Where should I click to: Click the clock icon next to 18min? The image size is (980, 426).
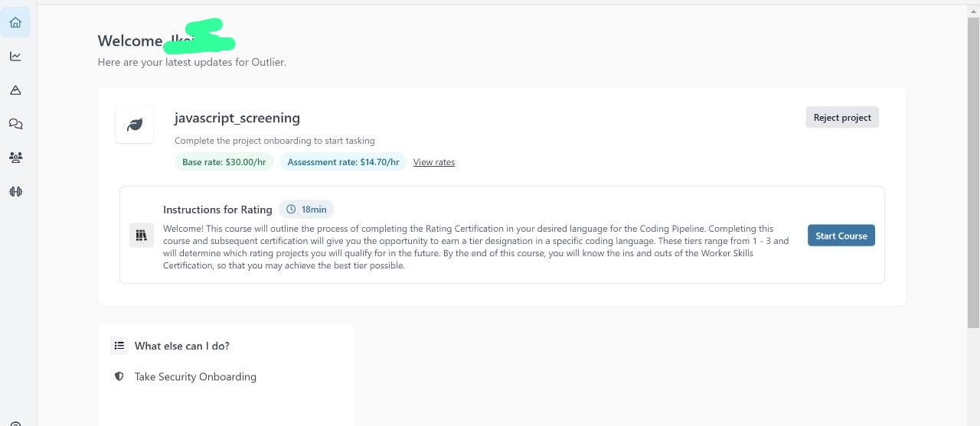point(291,210)
